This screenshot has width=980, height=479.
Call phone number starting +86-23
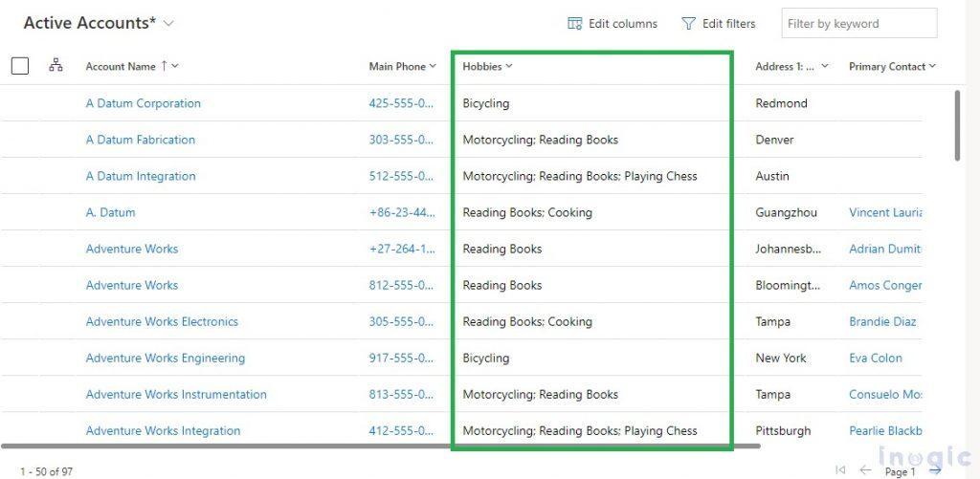[402, 212]
